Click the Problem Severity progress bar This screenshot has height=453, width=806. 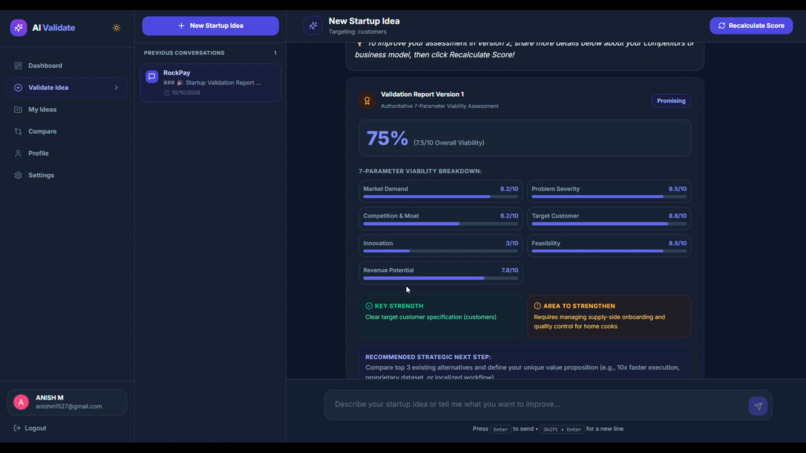[609, 197]
